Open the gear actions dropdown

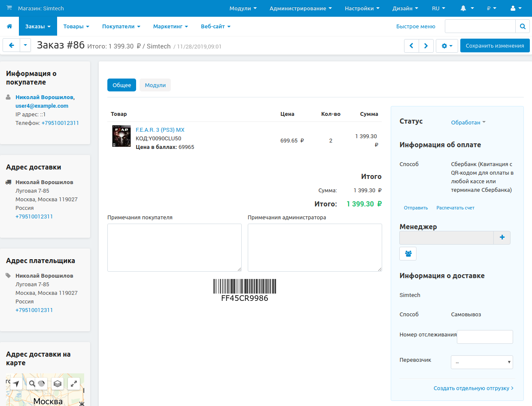[x=447, y=46]
